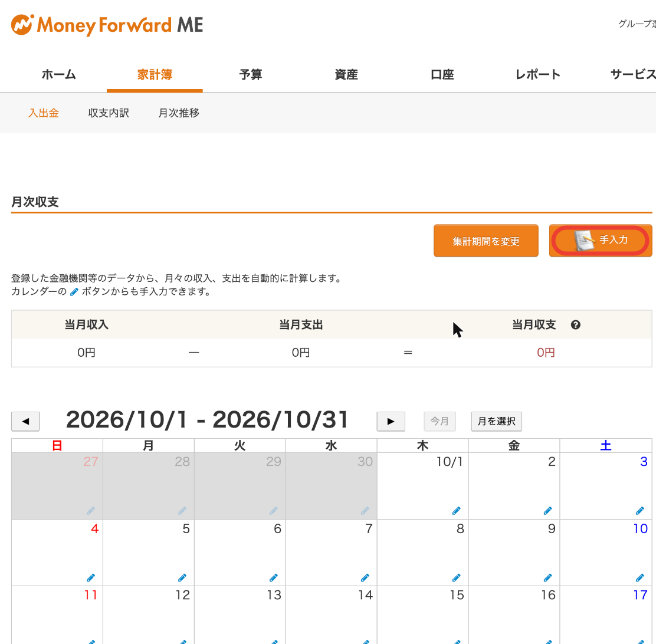Select the 入出金 sub-tab
Screen dimensions: 656x644
44,113
